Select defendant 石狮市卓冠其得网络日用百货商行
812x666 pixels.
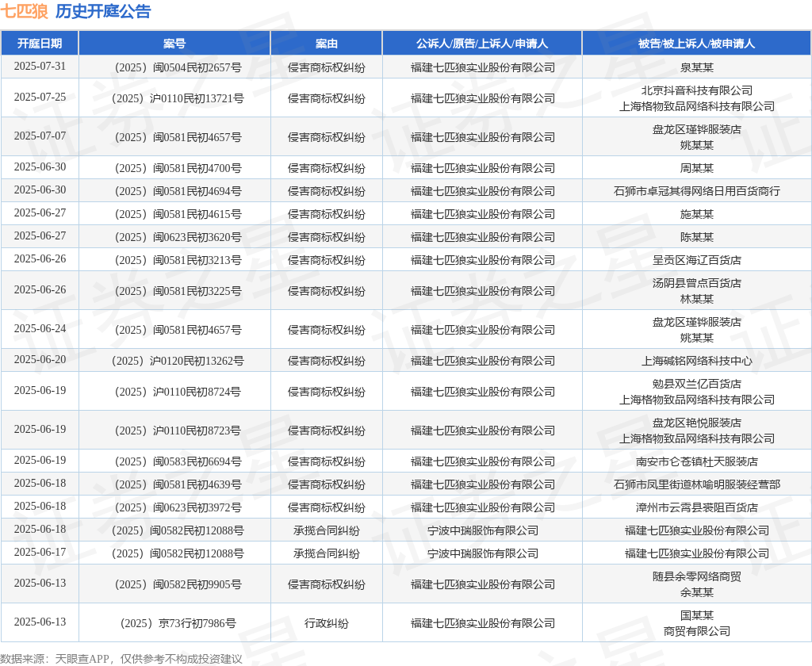coord(696,191)
